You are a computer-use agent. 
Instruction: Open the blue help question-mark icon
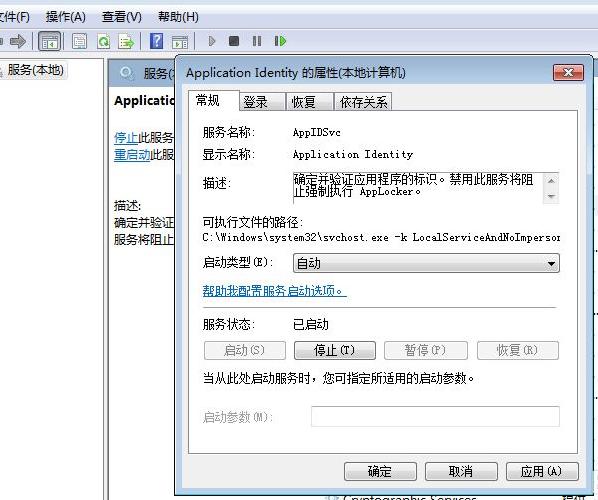point(156,41)
